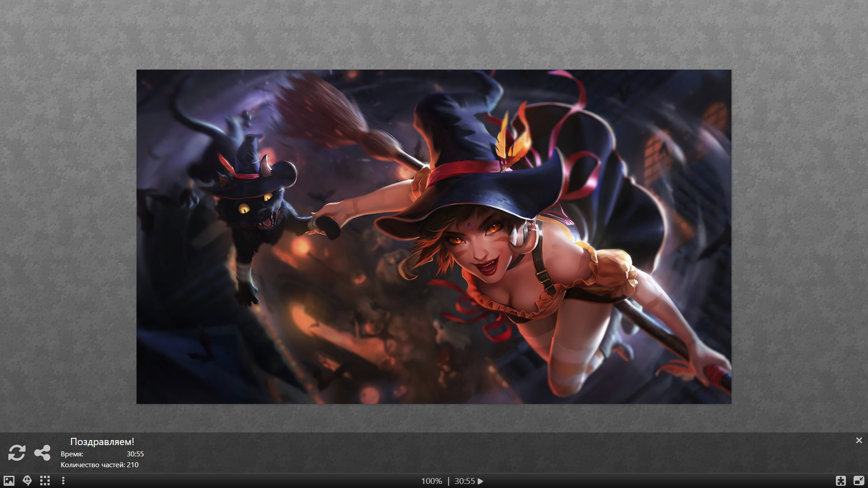Click the exit fullscreen icon
The image size is (868, 488).
point(859,481)
